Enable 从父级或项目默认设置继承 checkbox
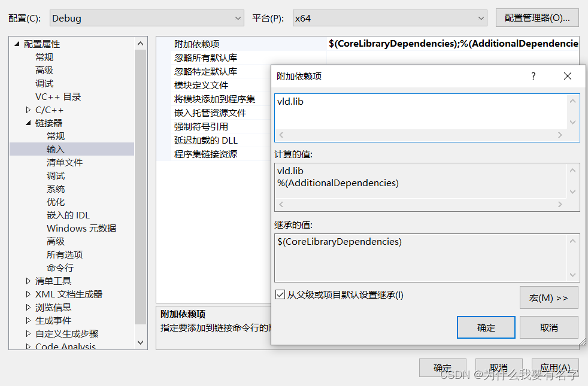The width and height of the screenshot is (588, 386). pyautogui.click(x=281, y=294)
